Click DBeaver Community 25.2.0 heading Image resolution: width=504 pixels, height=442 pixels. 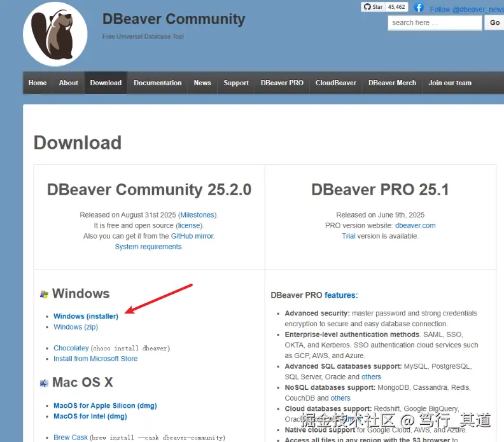pos(149,190)
